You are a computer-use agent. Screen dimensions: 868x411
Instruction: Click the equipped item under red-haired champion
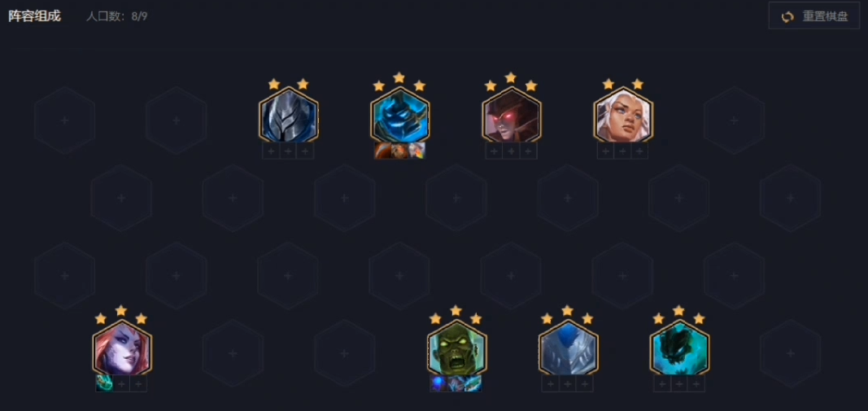tap(104, 383)
